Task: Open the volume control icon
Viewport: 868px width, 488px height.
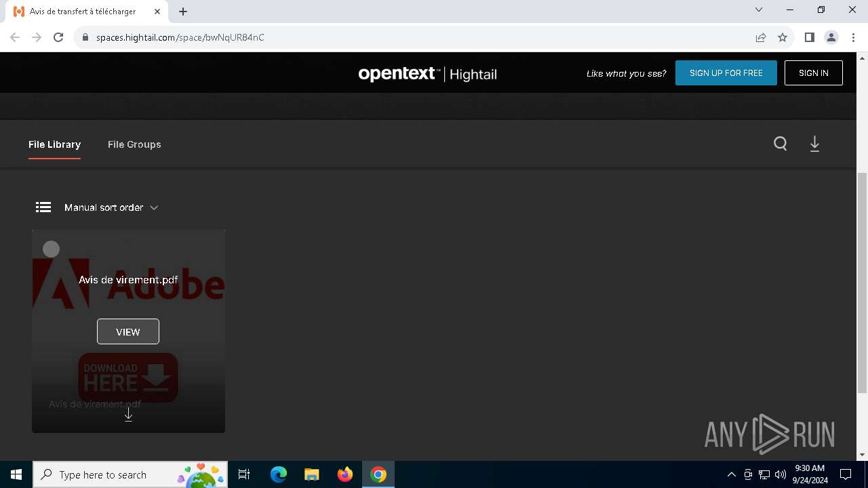Action: tap(781, 474)
